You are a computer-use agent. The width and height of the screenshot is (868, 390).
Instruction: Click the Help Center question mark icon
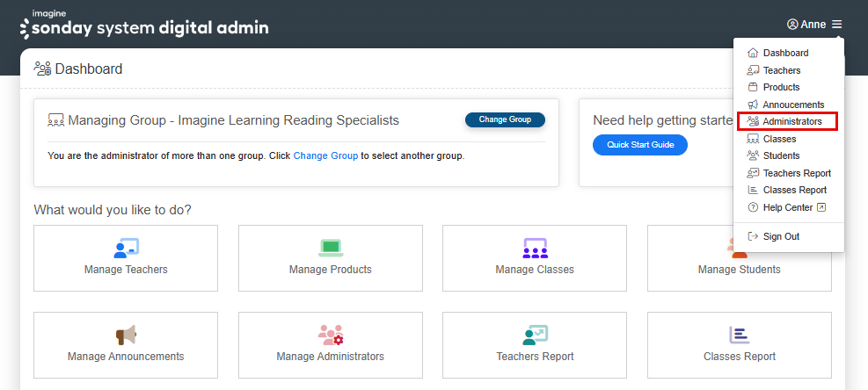pos(753,207)
